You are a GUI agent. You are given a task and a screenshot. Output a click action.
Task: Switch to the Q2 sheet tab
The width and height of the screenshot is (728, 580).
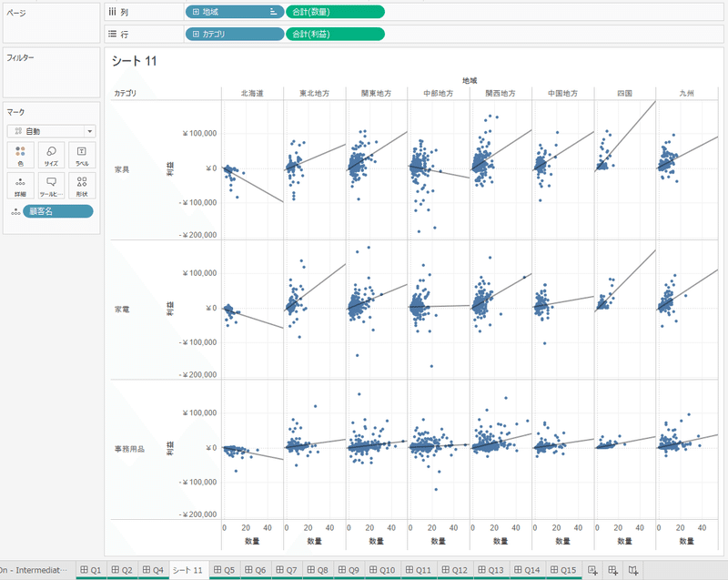point(122,570)
